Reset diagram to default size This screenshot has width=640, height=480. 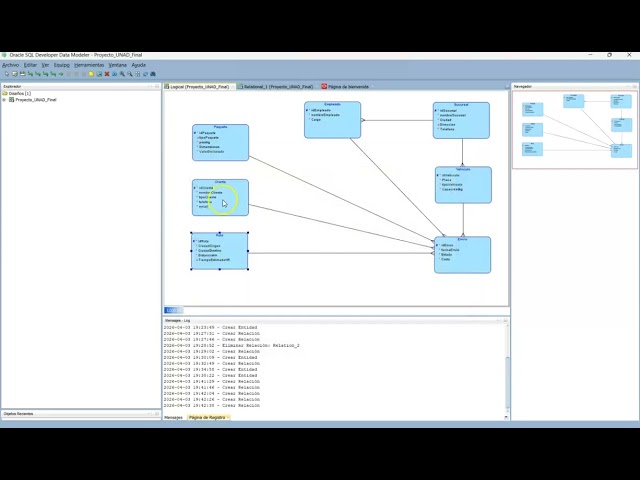click(145, 74)
